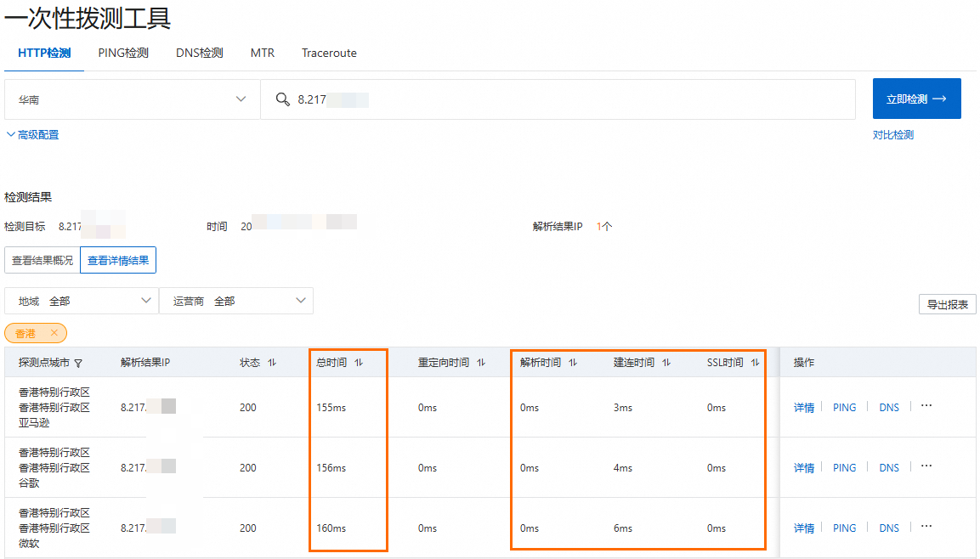
Task: Sort results by 重定向时间 column
Action: pos(481,362)
